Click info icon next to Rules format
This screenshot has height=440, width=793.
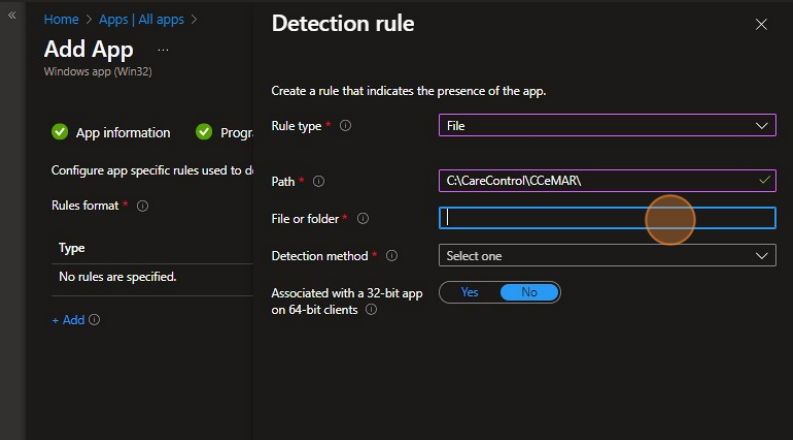pos(143,206)
